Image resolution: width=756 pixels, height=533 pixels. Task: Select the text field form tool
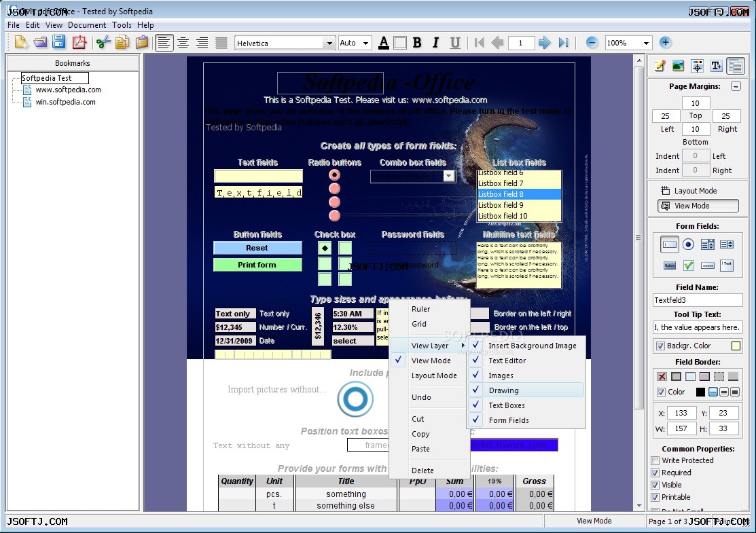(x=670, y=244)
